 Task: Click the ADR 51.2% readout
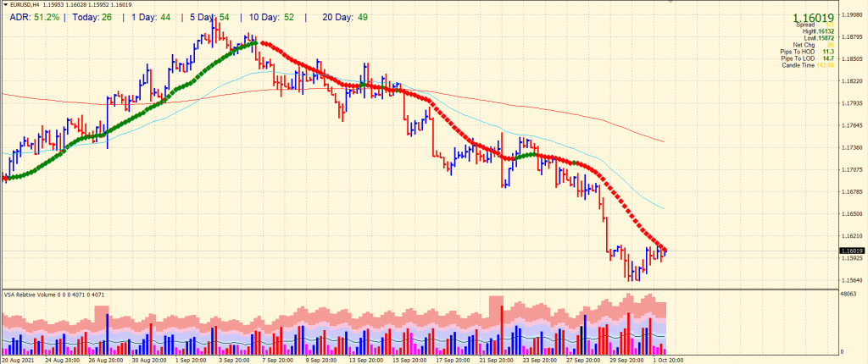[32, 17]
